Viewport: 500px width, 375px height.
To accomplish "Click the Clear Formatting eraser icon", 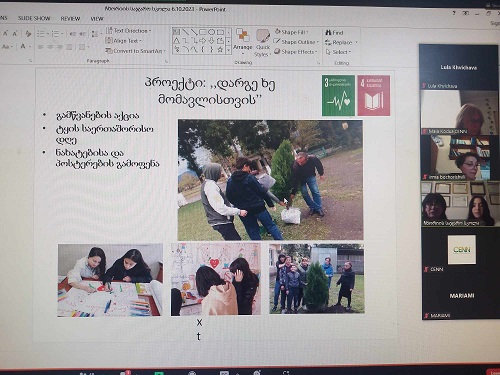I will pos(28,34).
